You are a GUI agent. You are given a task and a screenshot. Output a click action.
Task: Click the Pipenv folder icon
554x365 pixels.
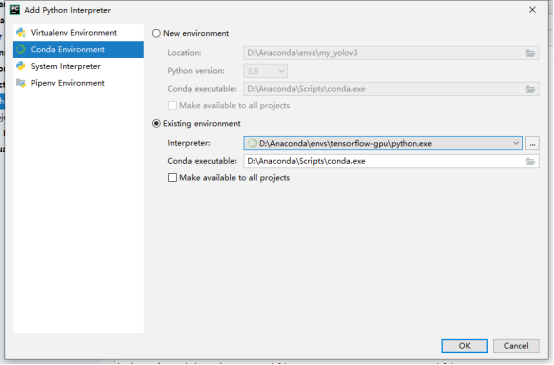21,83
